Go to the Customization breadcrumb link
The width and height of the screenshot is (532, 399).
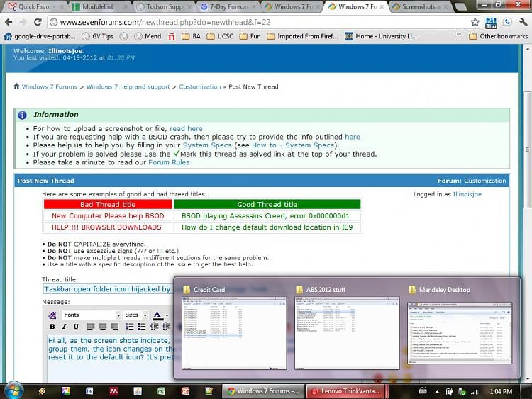click(199, 86)
